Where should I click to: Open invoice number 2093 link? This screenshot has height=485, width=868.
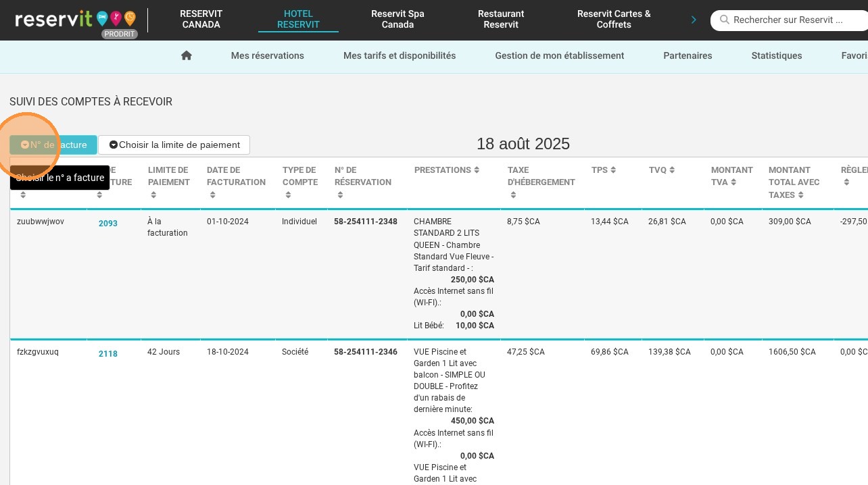108,224
